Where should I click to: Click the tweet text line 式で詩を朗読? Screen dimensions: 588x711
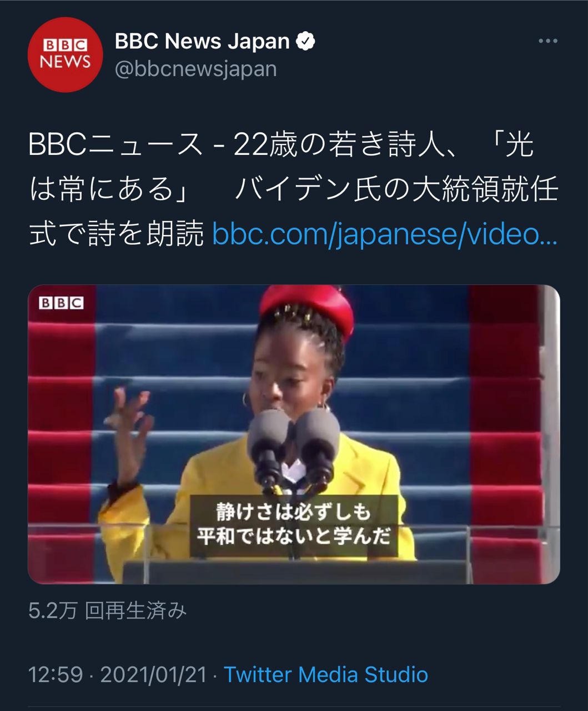pyautogui.click(x=116, y=234)
